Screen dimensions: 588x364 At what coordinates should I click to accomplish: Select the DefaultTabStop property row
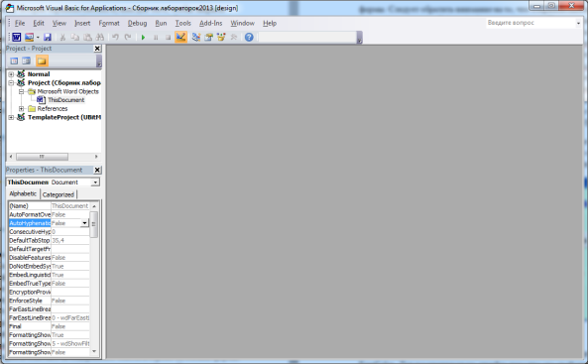pyautogui.click(x=50, y=241)
